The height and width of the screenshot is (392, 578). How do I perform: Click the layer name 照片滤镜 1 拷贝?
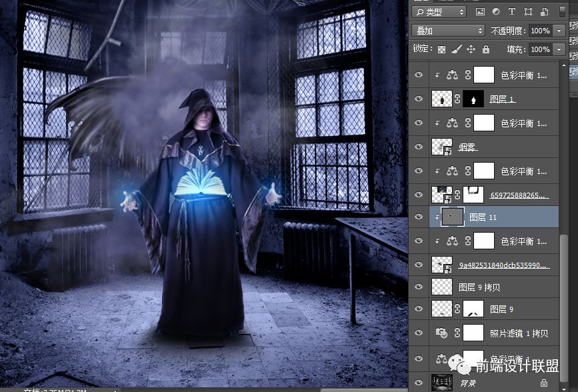pos(519,333)
